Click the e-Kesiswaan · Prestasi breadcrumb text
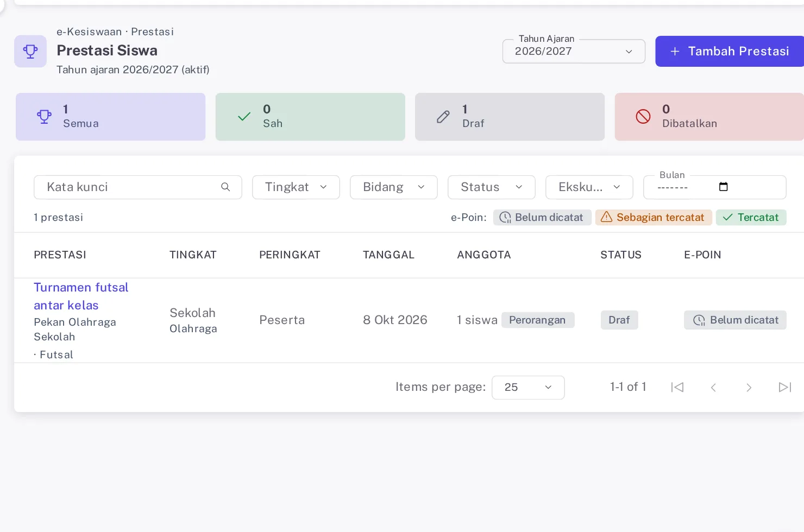 (115, 32)
